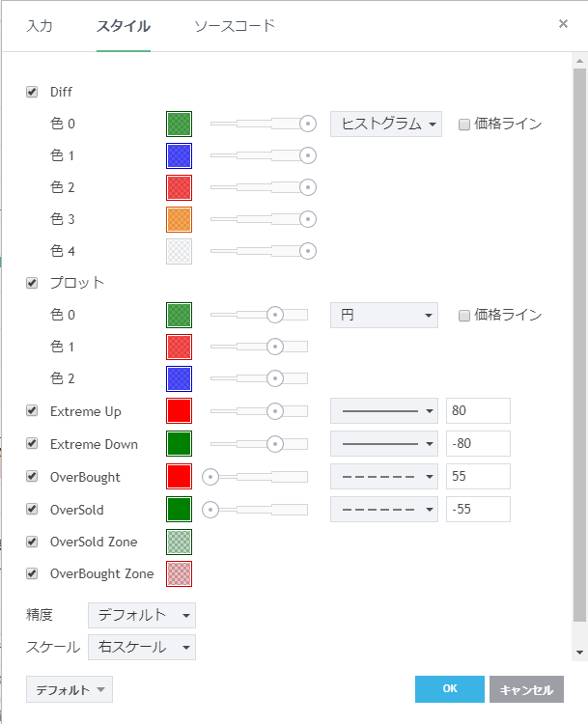Viewport: 588px width, 724px height.
Task: Open the Diff 色 0 green color swatch
Action: point(179,124)
